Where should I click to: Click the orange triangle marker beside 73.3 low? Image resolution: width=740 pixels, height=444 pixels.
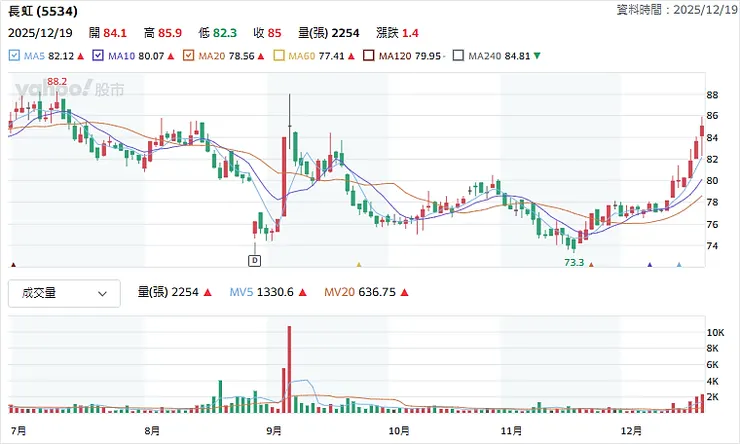pyautogui.click(x=591, y=265)
